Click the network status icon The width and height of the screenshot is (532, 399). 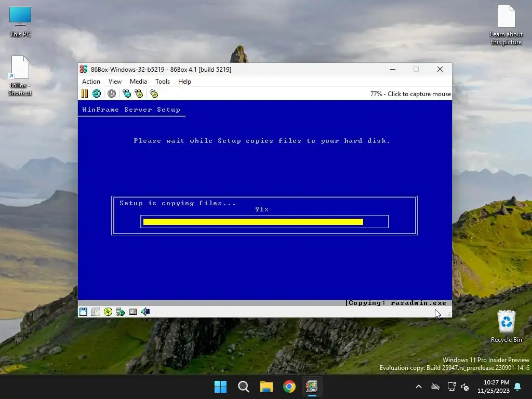coord(121,312)
